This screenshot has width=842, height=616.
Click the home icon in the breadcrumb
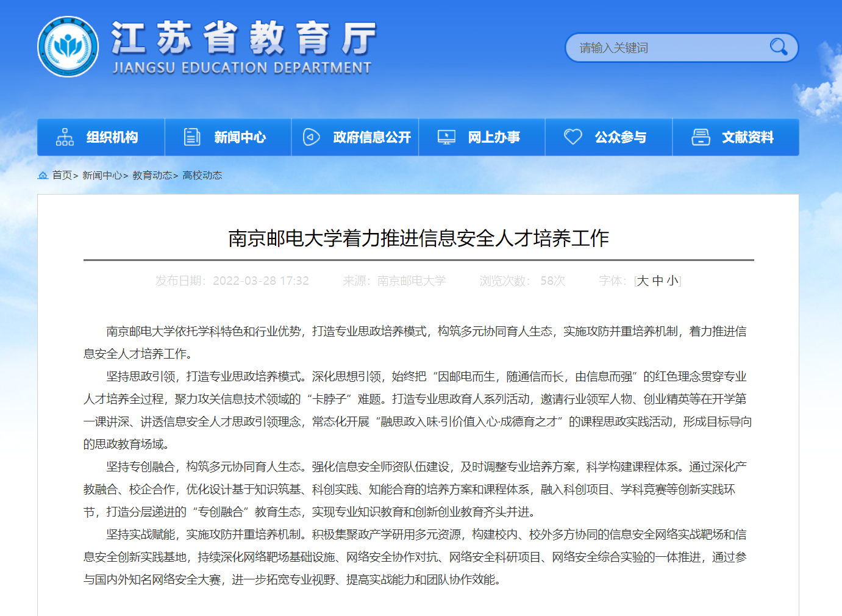pyautogui.click(x=43, y=176)
